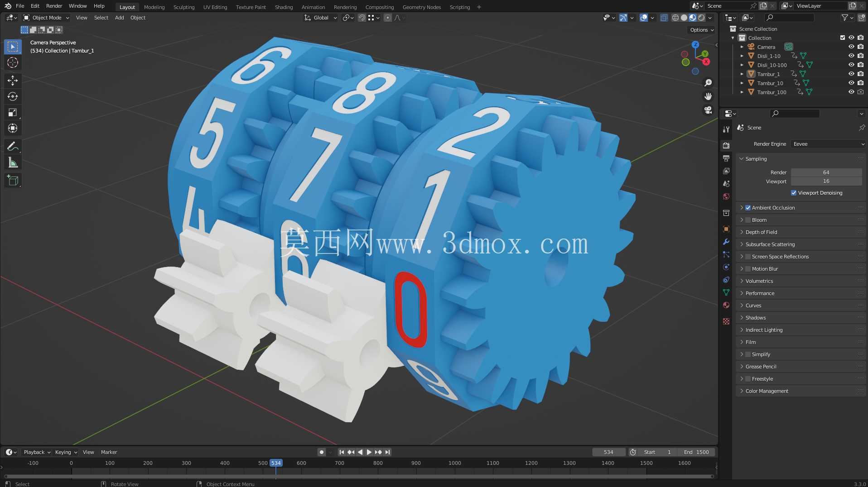Open the Add menu in viewport header
Viewport: 868px width, 487px height.
click(x=119, y=18)
